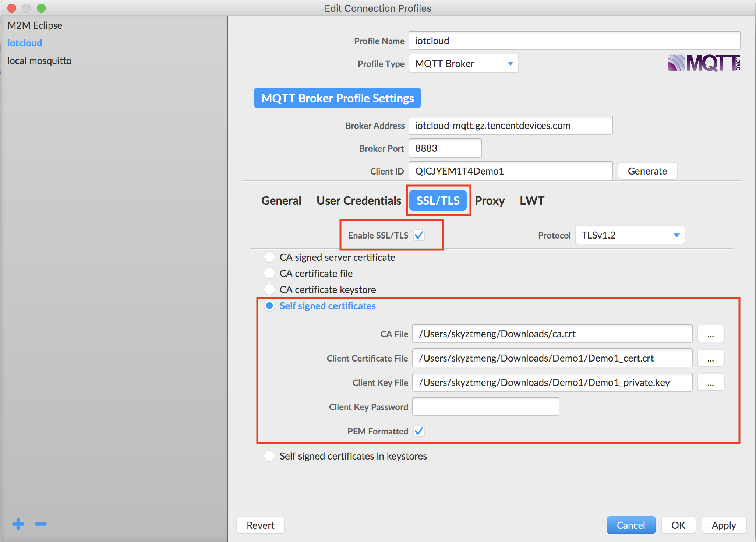Disable the Enable SSL/TLS checkbox
The width and height of the screenshot is (756, 542).
(x=419, y=235)
